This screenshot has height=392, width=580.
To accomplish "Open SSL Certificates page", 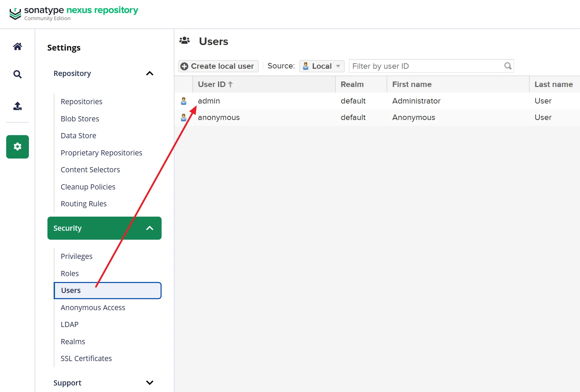I will tap(86, 358).
